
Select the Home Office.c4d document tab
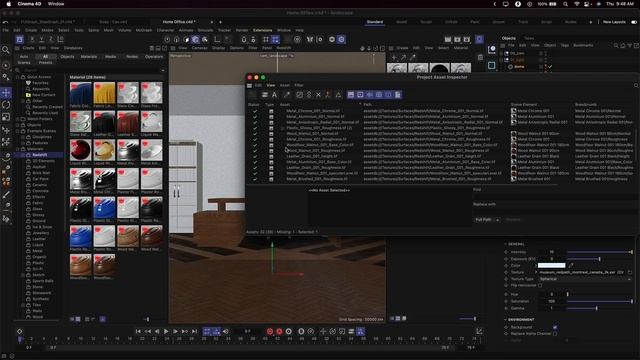tap(179, 22)
